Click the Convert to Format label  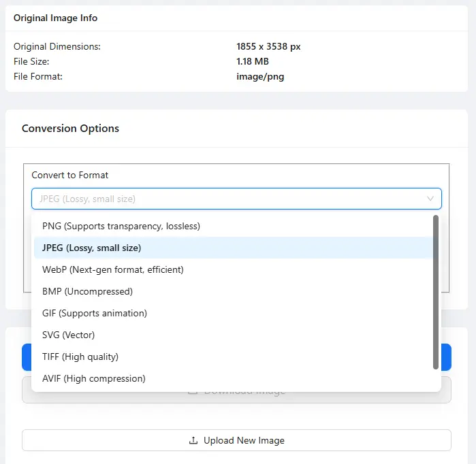point(70,175)
